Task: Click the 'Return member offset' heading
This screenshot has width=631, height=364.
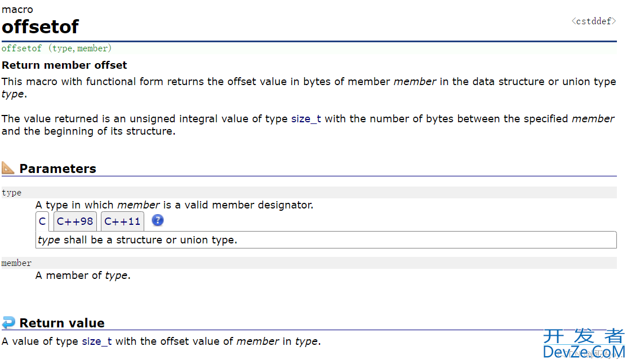Action: [64, 65]
